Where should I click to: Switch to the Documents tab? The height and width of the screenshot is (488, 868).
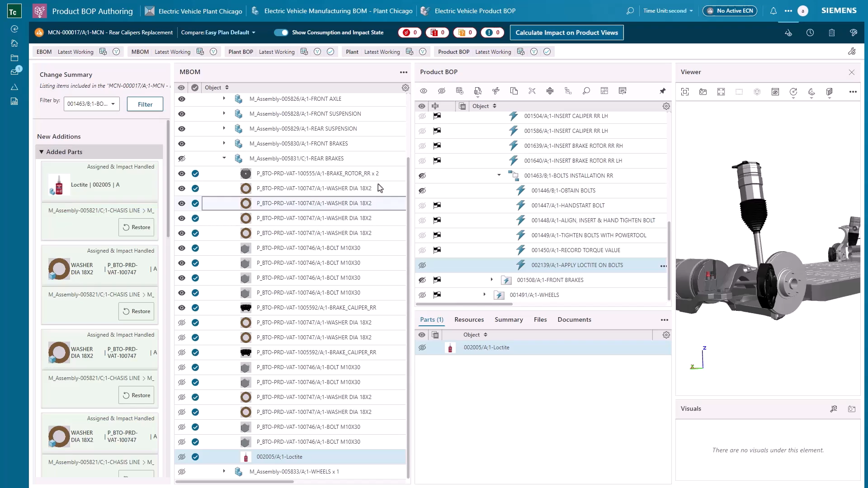(574, 320)
